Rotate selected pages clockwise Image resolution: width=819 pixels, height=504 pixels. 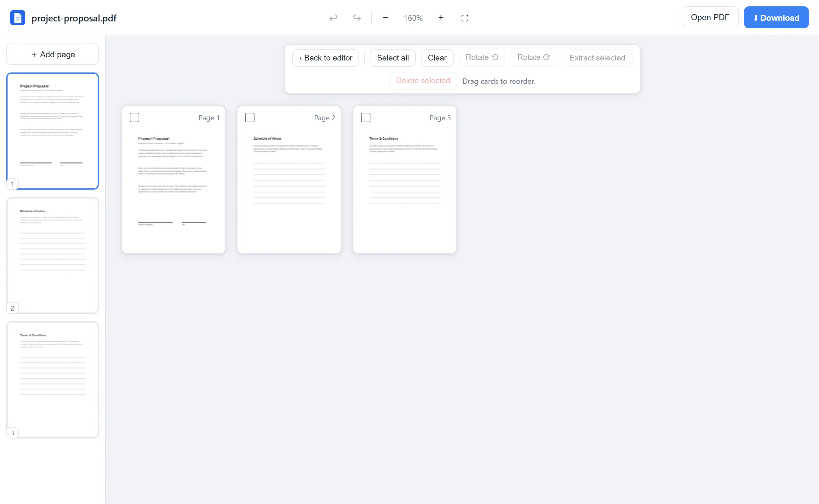pos(533,58)
